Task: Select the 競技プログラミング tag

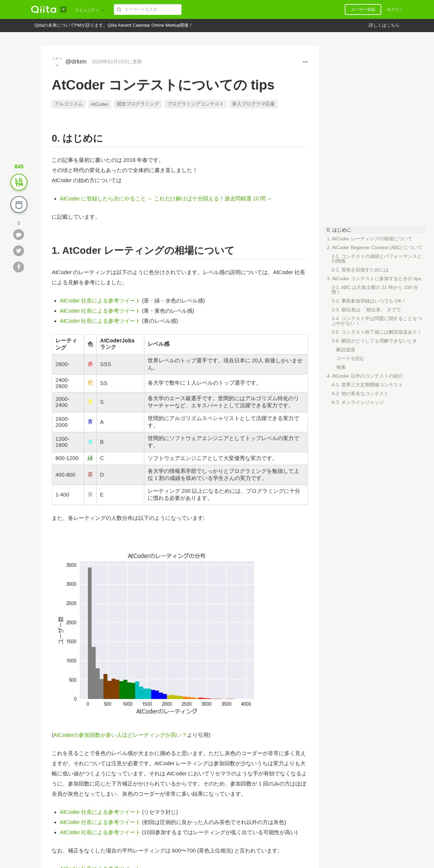Action: [x=138, y=104]
